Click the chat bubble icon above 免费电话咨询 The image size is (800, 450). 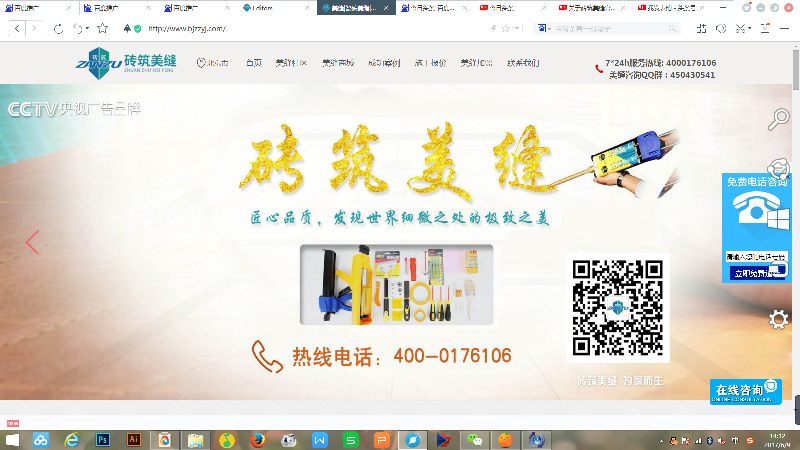click(x=779, y=168)
